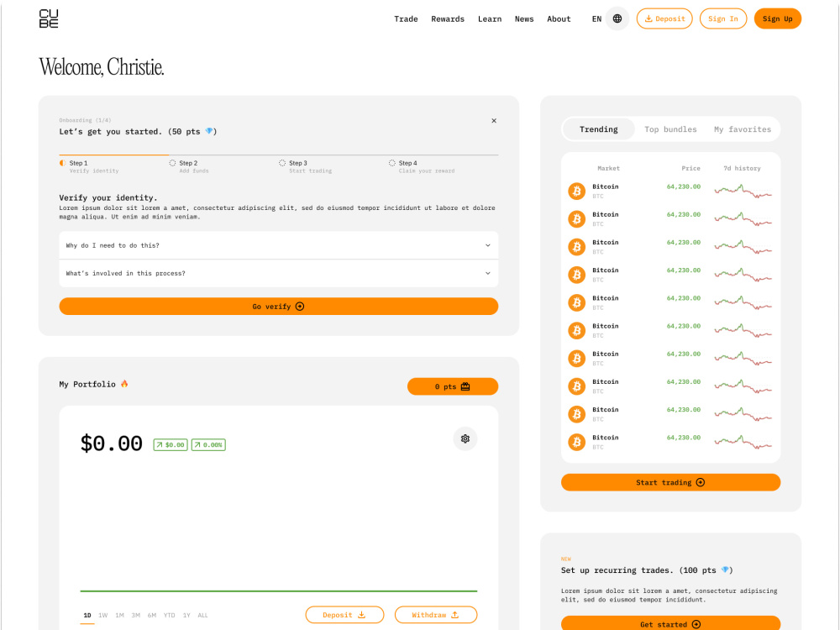Screen dimensions: 840x630
Task: Click the 7d history column header
Action: [742, 168]
